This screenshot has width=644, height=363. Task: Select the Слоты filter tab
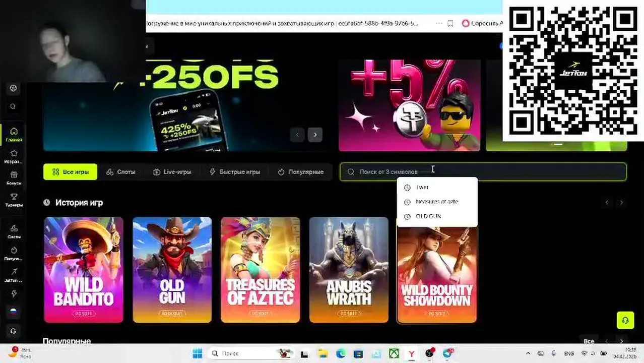(120, 172)
